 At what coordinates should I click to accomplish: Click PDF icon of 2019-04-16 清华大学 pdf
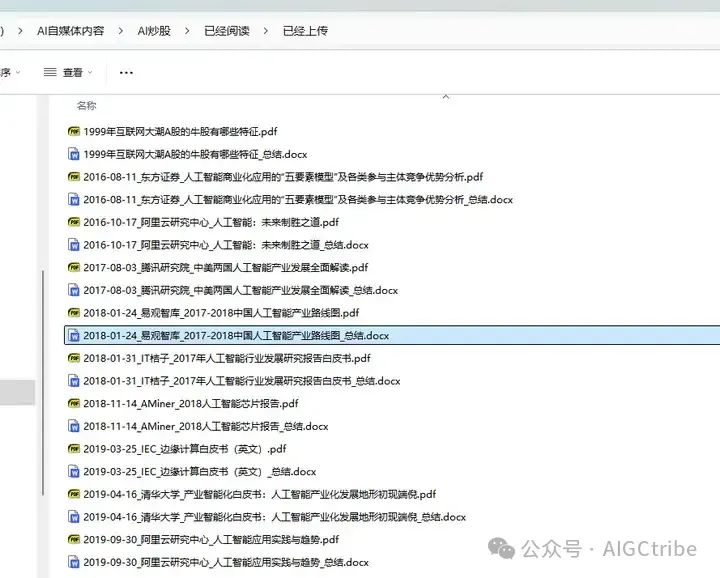tap(74, 494)
